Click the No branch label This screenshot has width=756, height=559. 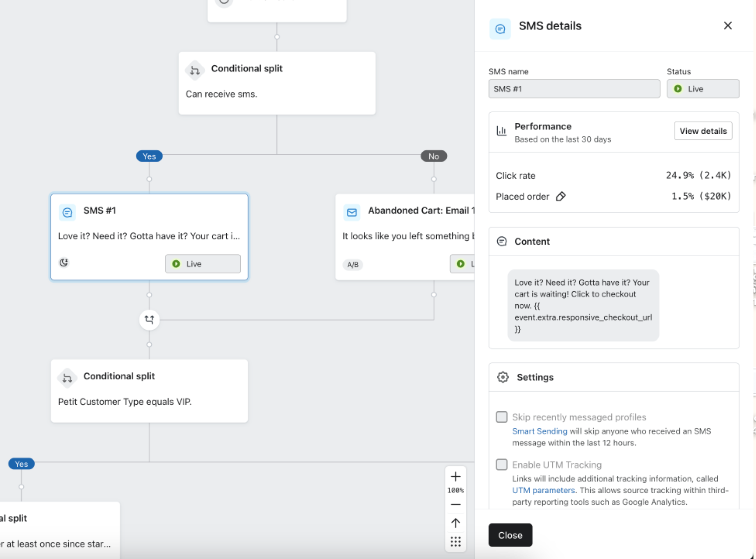(434, 156)
